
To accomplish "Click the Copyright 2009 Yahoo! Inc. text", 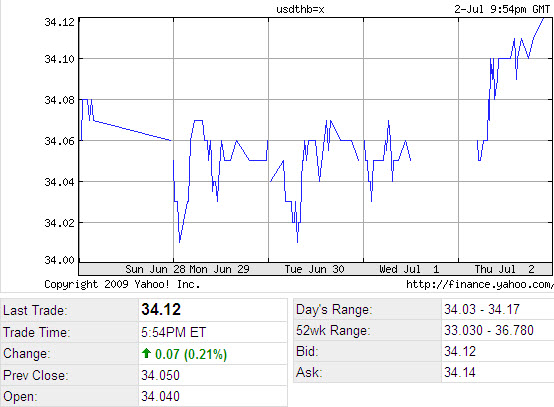I will click(x=122, y=284).
